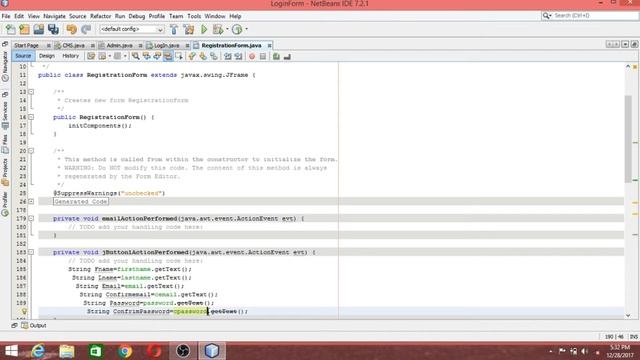Click the Undo arrow icon
The width and height of the screenshot is (640, 360).
tap(71, 29)
